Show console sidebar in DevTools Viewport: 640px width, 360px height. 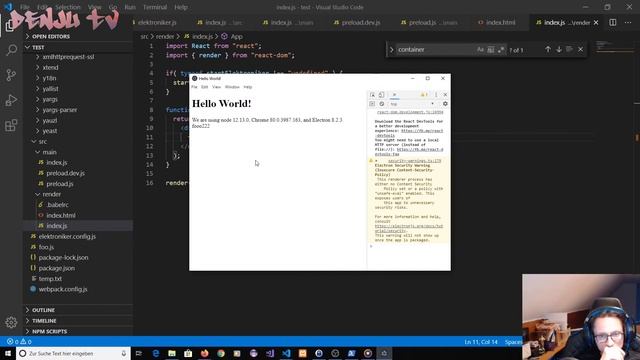tap(372, 104)
